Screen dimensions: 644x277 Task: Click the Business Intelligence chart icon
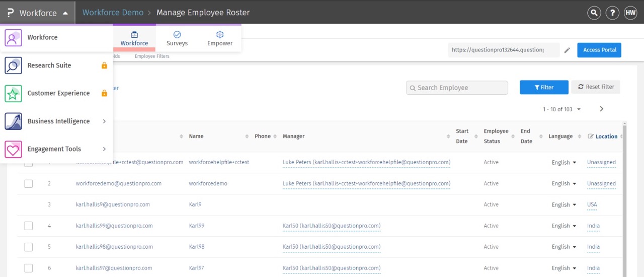point(13,121)
